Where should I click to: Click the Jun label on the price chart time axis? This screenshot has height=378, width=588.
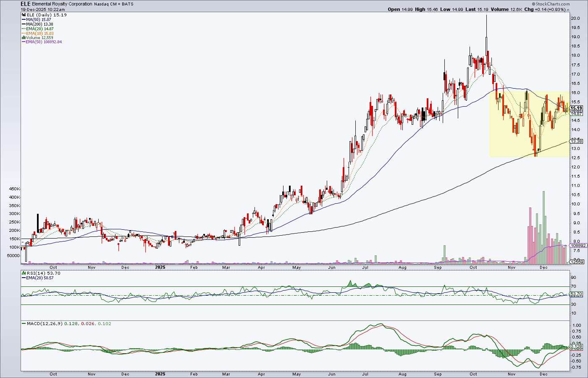332,267
